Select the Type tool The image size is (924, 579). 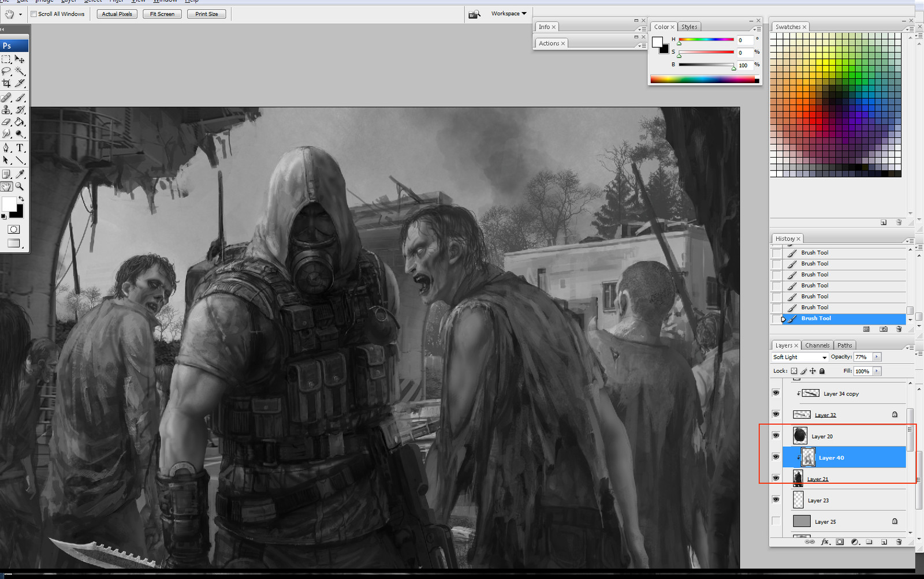tap(20, 148)
